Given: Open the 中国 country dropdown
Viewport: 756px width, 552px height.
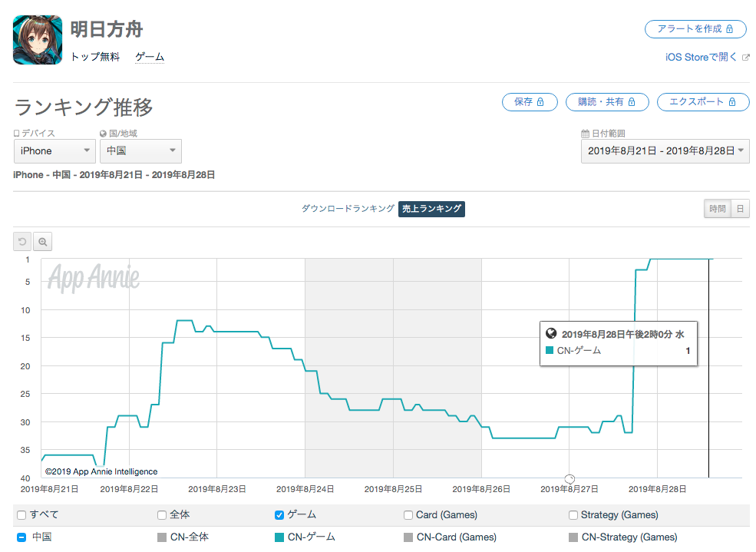Looking at the screenshot, I should coord(140,151).
